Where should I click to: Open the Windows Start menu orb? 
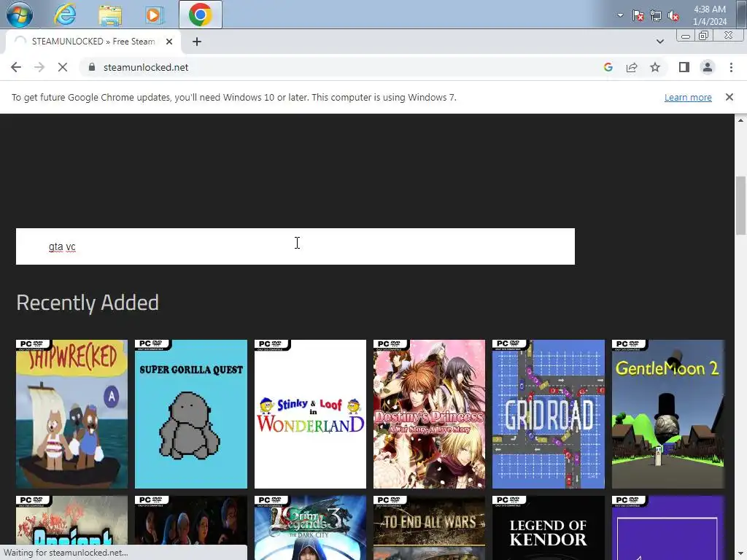20,15
